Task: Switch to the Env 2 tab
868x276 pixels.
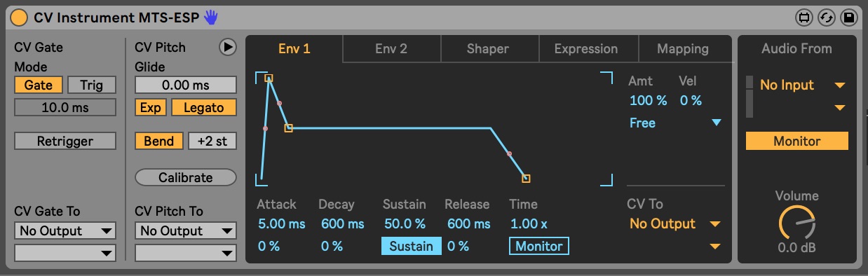Action: coord(391,49)
